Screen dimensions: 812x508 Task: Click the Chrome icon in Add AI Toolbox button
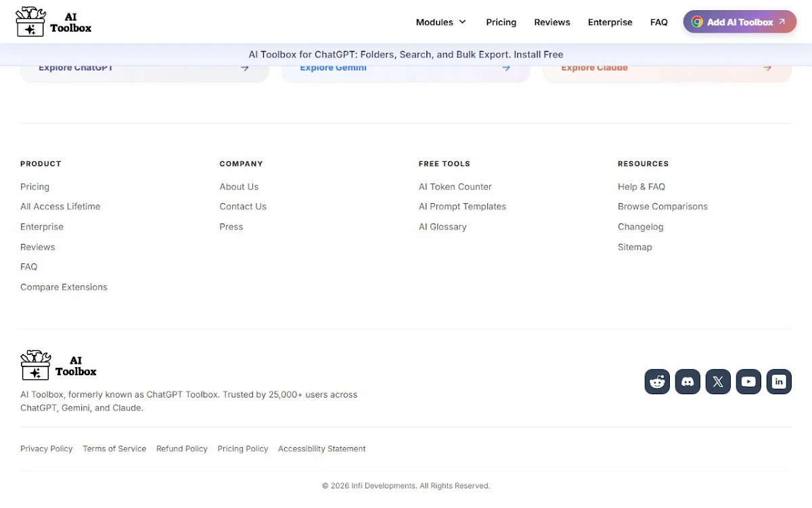[x=697, y=22]
